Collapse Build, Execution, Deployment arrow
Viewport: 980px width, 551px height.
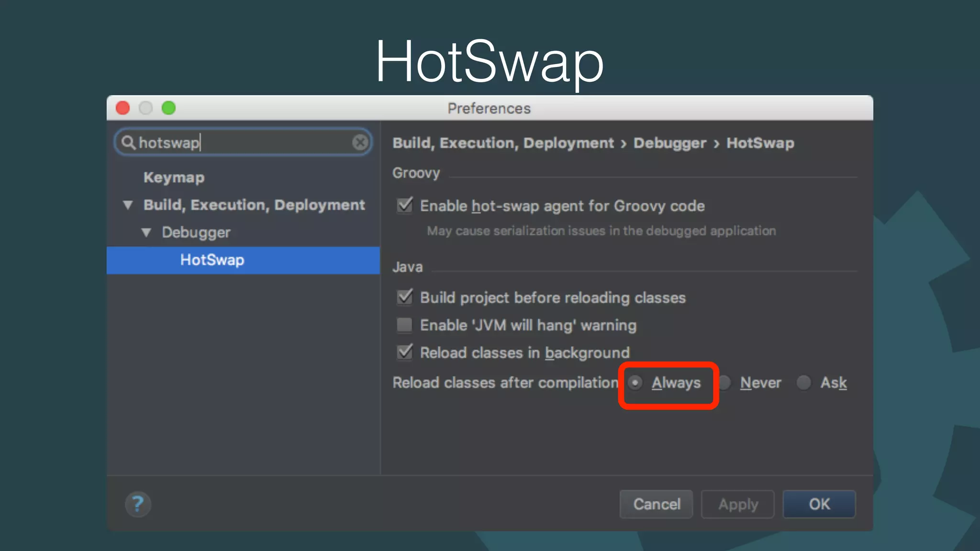pos(128,205)
